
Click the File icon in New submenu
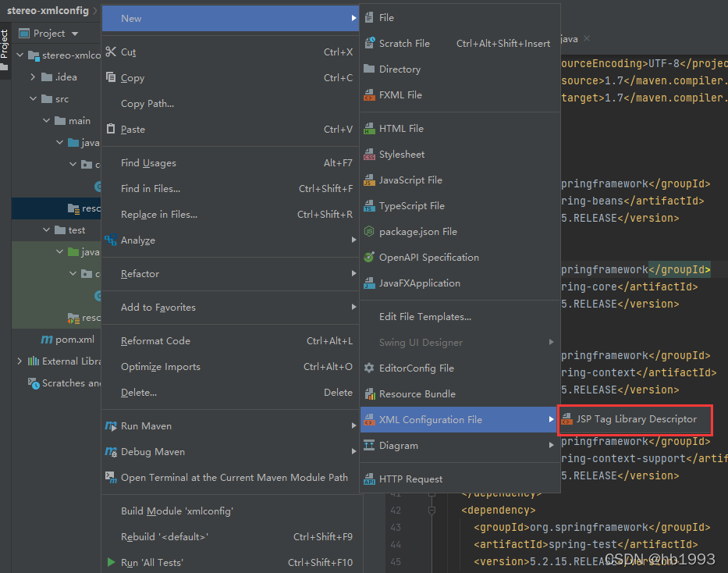[x=369, y=18]
